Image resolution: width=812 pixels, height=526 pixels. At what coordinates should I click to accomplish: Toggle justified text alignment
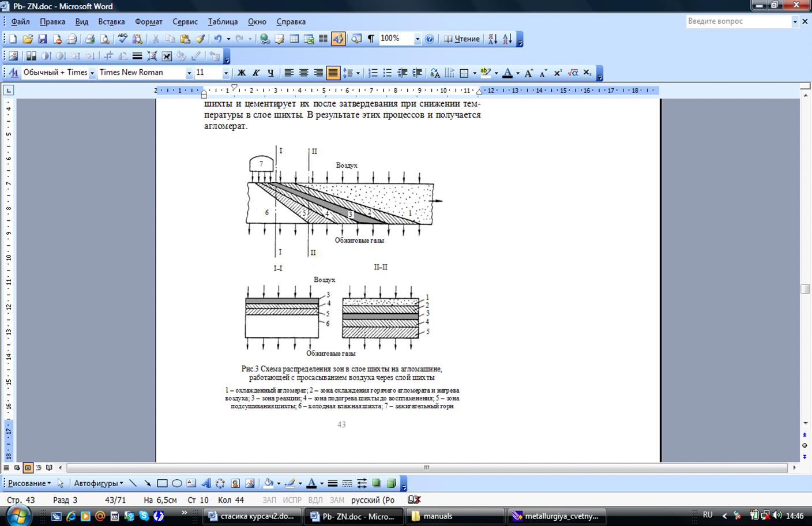333,73
